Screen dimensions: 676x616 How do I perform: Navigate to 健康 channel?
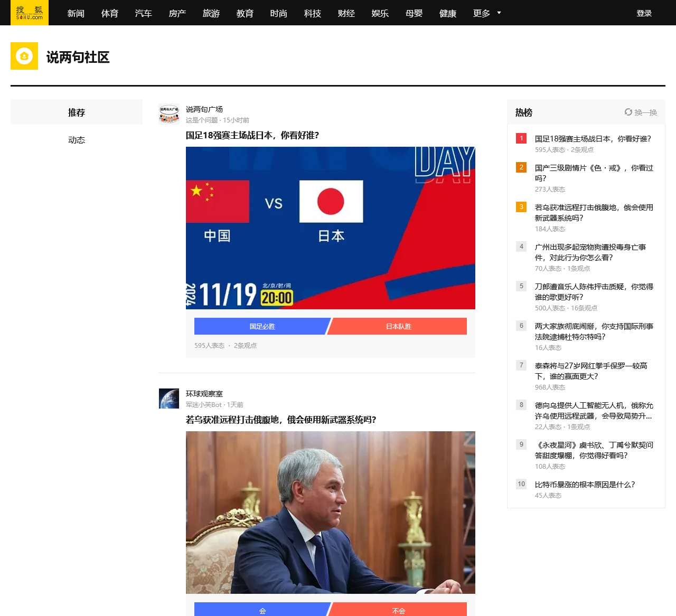[448, 13]
